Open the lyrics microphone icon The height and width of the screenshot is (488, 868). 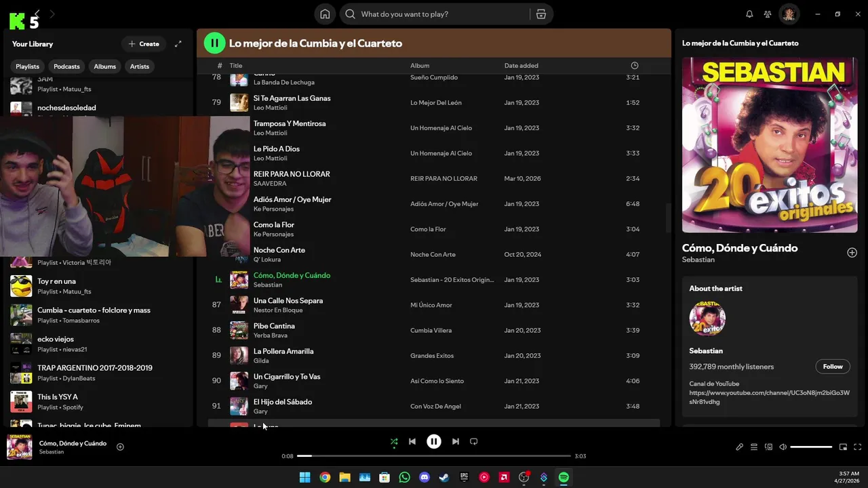pyautogui.click(x=740, y=447)
